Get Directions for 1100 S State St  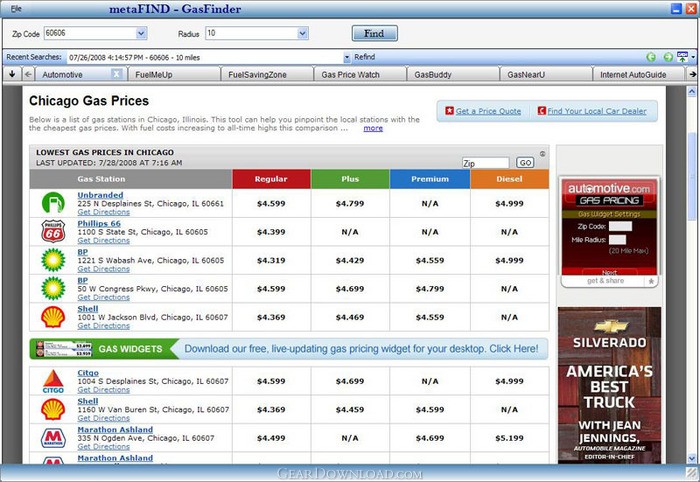(104, 241)
